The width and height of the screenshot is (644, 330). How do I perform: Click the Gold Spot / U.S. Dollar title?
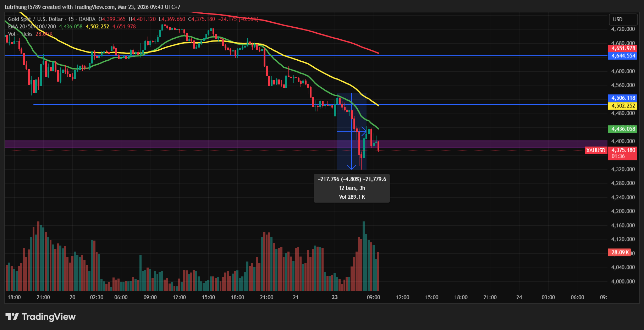tap(35, 19)
